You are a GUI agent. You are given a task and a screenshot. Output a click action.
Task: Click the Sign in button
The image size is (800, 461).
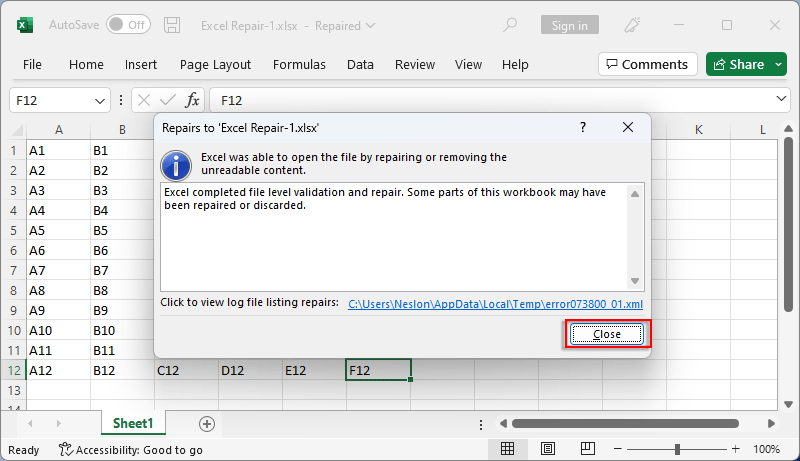(x=569, y=25)
